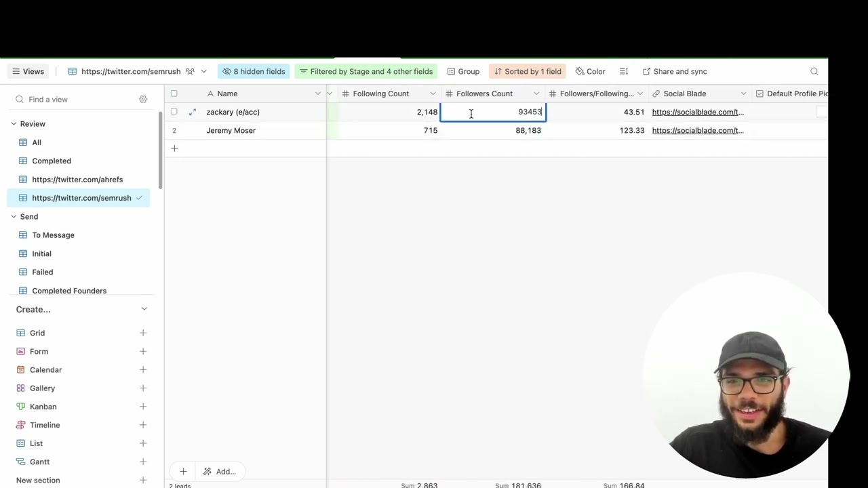Open the Color options
868x488 pixels.
(x=591, y=71)
